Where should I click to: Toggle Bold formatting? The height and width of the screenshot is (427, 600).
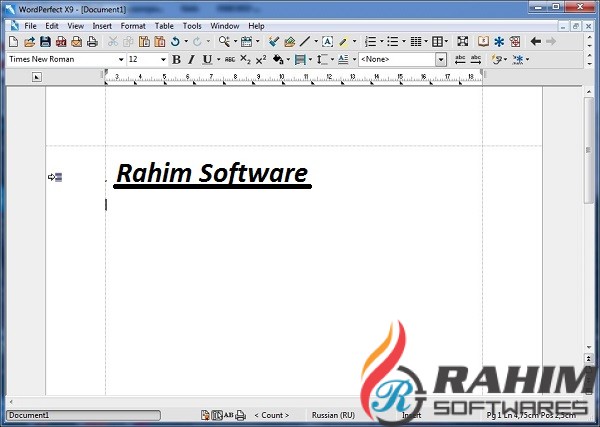176,59
